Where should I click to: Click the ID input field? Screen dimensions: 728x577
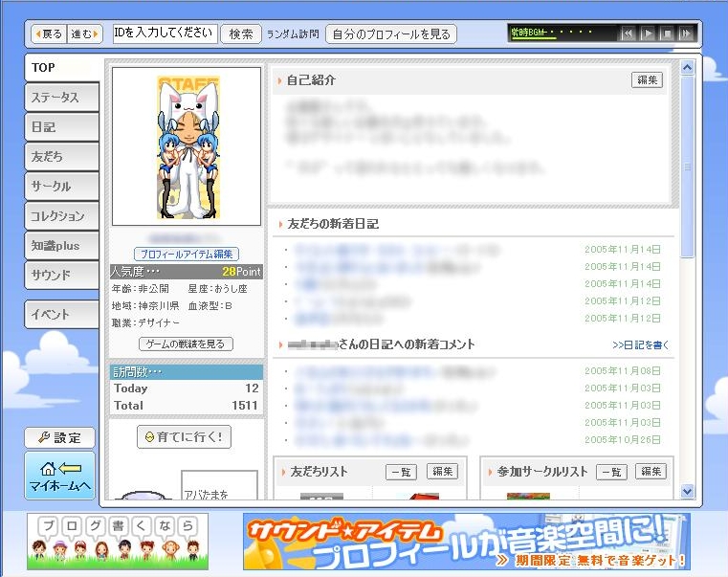(x=164, y=33)
